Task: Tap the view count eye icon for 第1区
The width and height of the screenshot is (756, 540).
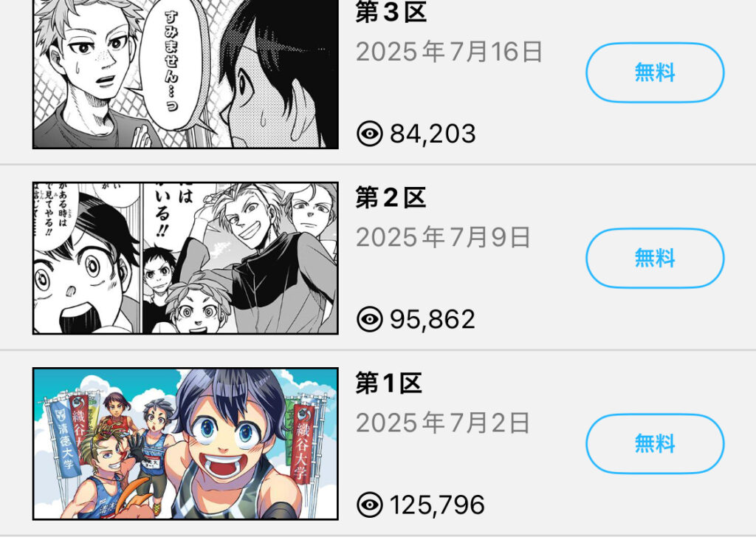Action: tap(370, 505)
